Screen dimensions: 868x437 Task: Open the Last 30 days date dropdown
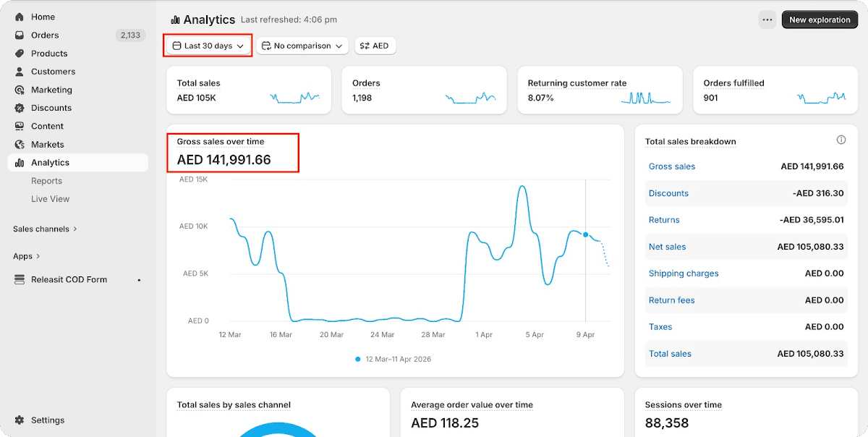pos(208,46)
